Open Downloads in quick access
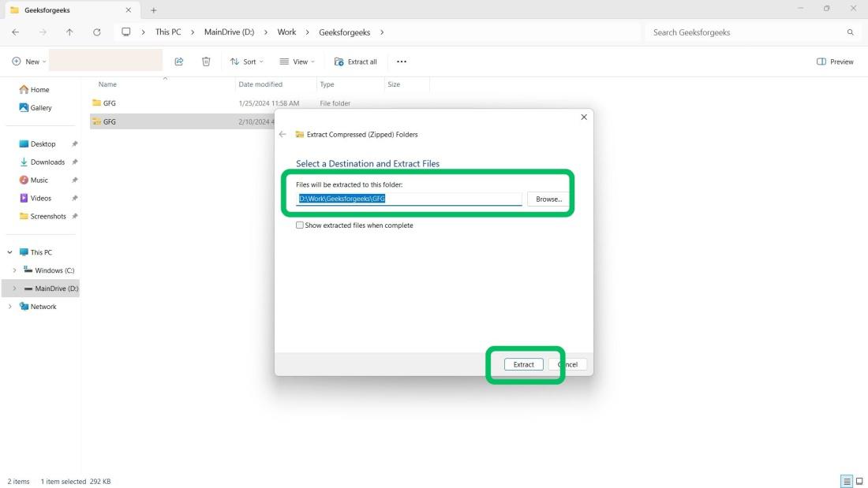 pos(42,162)
